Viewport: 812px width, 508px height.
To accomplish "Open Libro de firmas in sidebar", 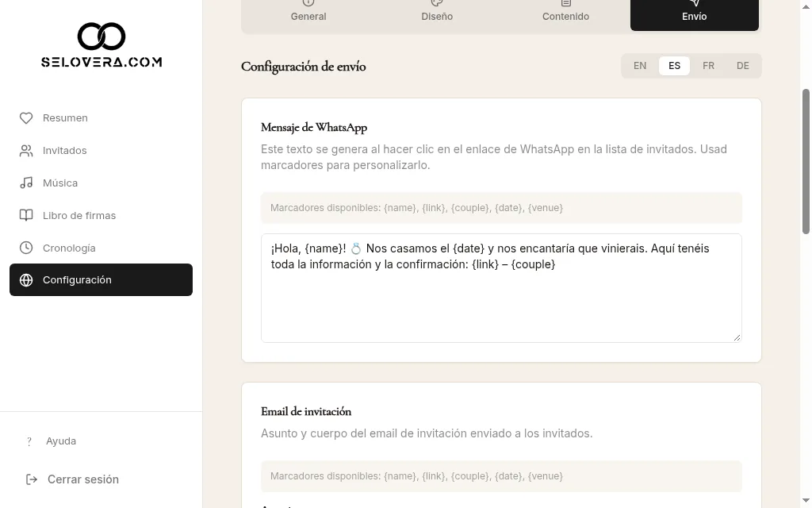I will point(101,216).
